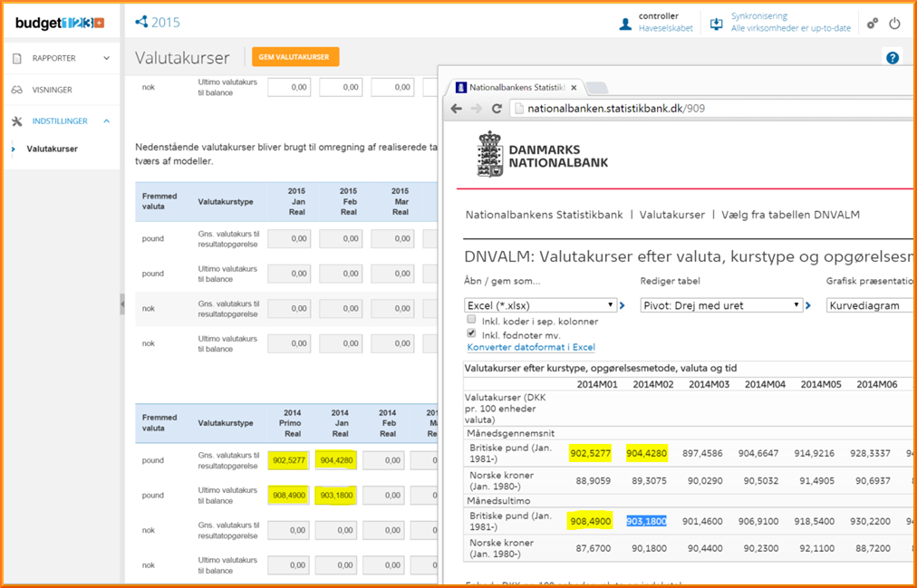The width and height of the screenshot is (917, 588).
Task: Click the Synkronisering sync icon
Action: click(717, 24)
